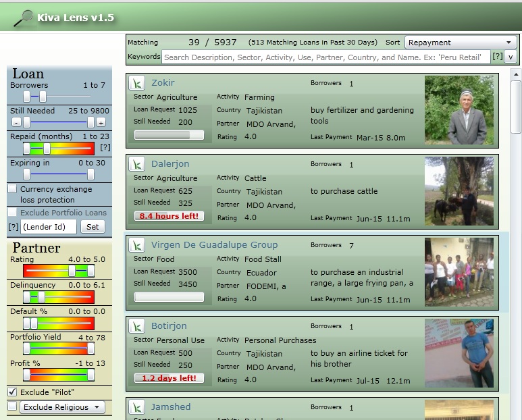Click the magnifying glass Kiva Lens logo

click(x=24, y=18)
